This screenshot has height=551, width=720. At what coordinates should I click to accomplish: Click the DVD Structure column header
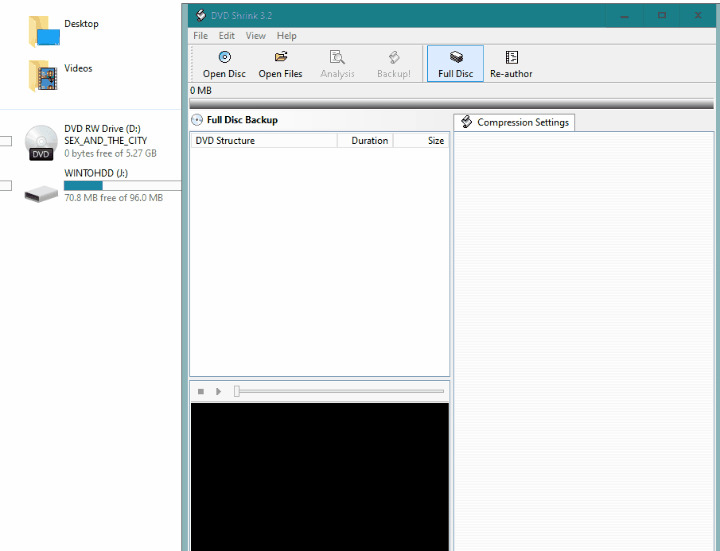pos(225,141)
